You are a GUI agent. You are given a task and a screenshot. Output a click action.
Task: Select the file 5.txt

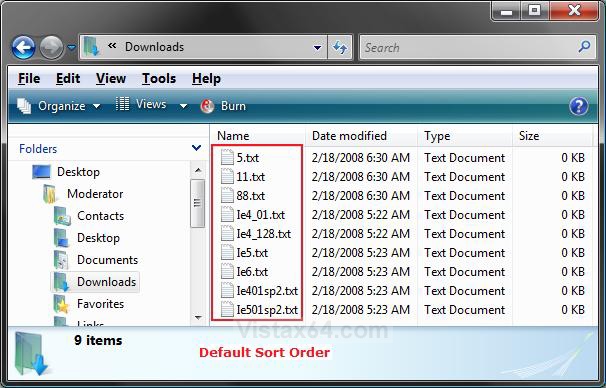248,158
